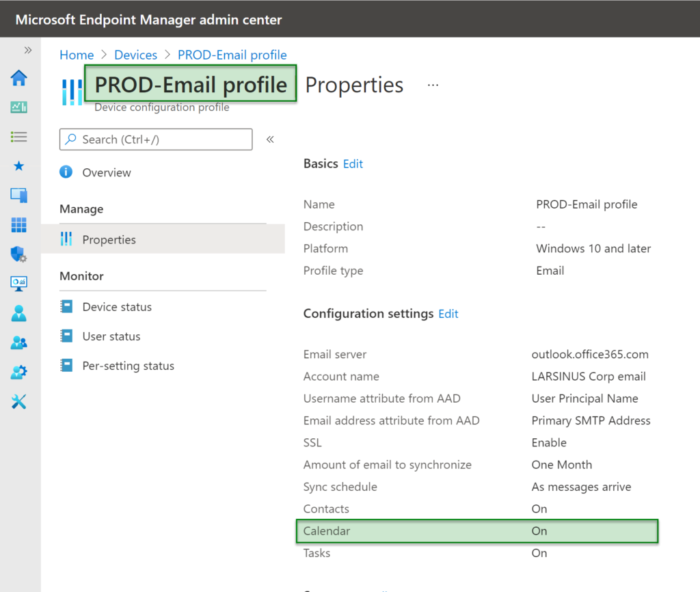Collapse the profile menu pane
The width and height of the screenshot is (700, 592).
[270, 139]
